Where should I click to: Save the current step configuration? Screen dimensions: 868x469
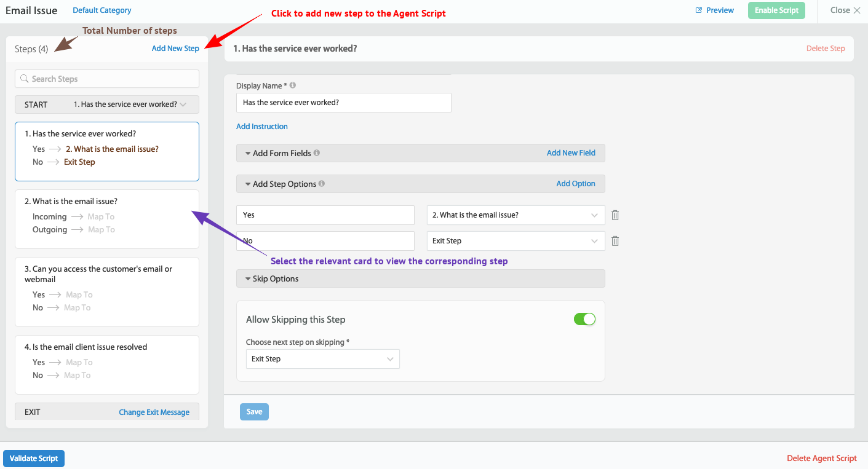(x=254, y=411)
